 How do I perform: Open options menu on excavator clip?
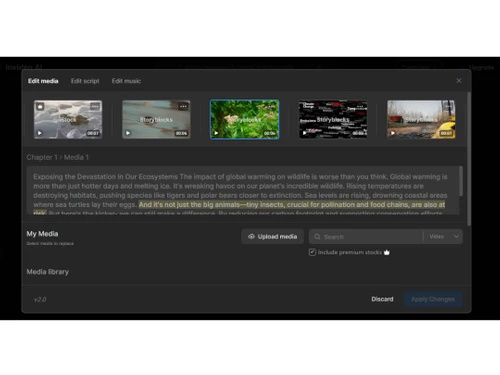(x=448, y=106)
